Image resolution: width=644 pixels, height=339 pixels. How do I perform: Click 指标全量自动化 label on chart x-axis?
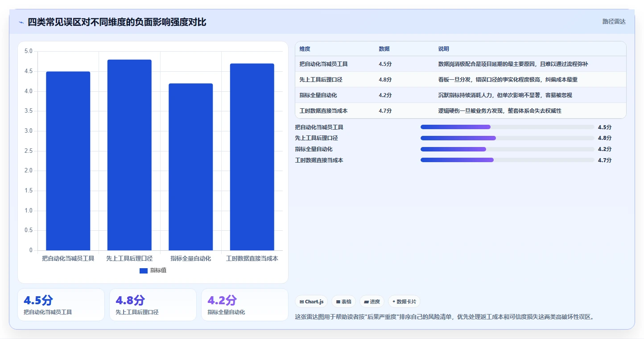(191, 258)
